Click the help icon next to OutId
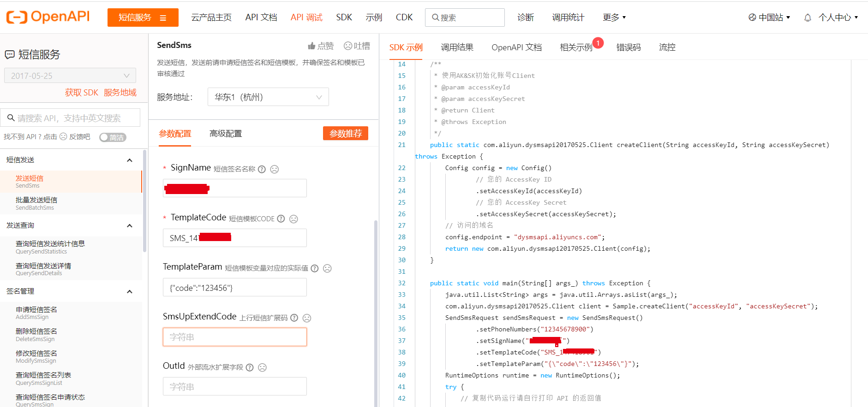Viewport: 868px width, 407px height. [250, 367]
